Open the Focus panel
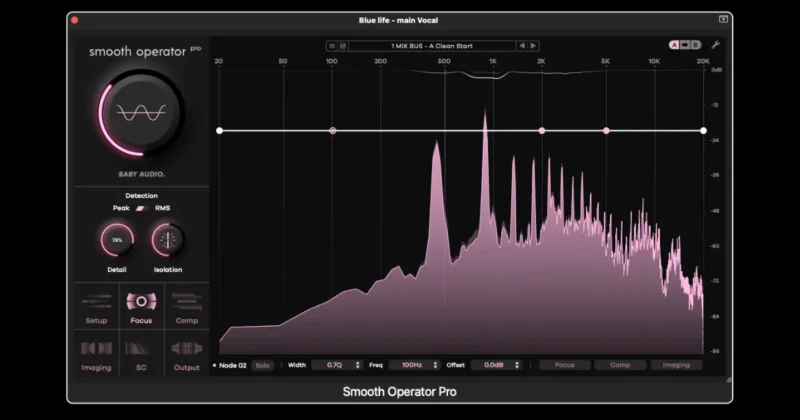 click(141, 308)
